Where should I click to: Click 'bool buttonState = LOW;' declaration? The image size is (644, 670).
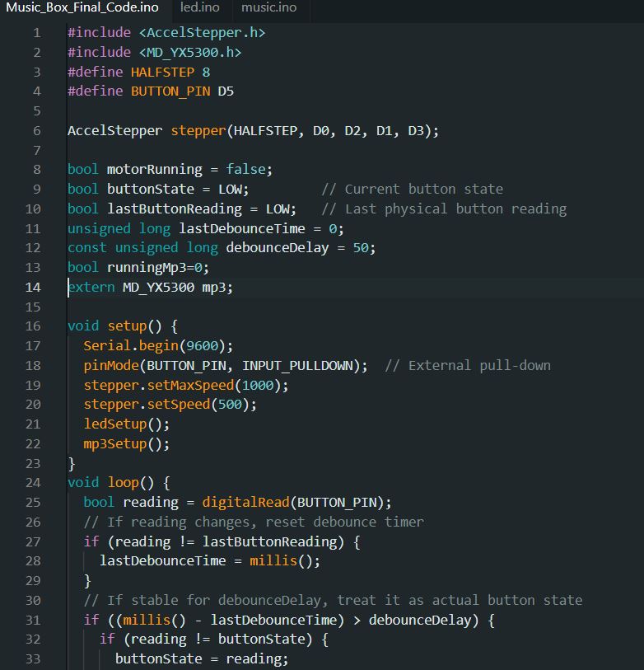click(158, 190)
